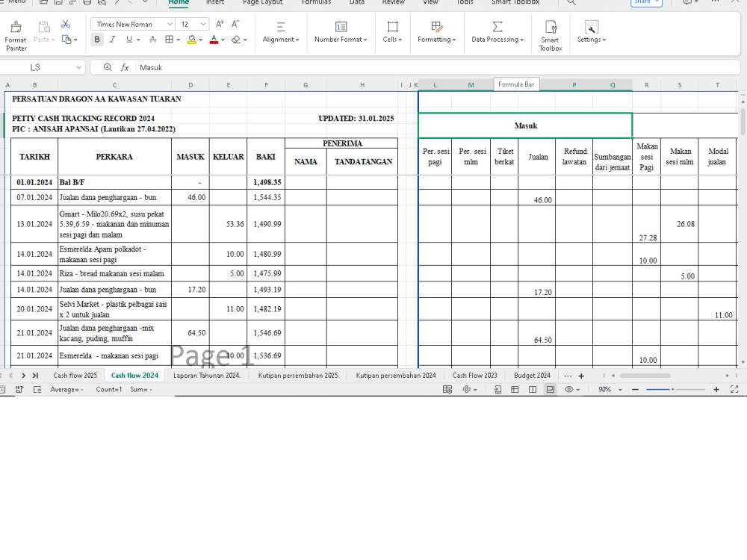Go to next sheet tab arrow

(x=23, y=376)
